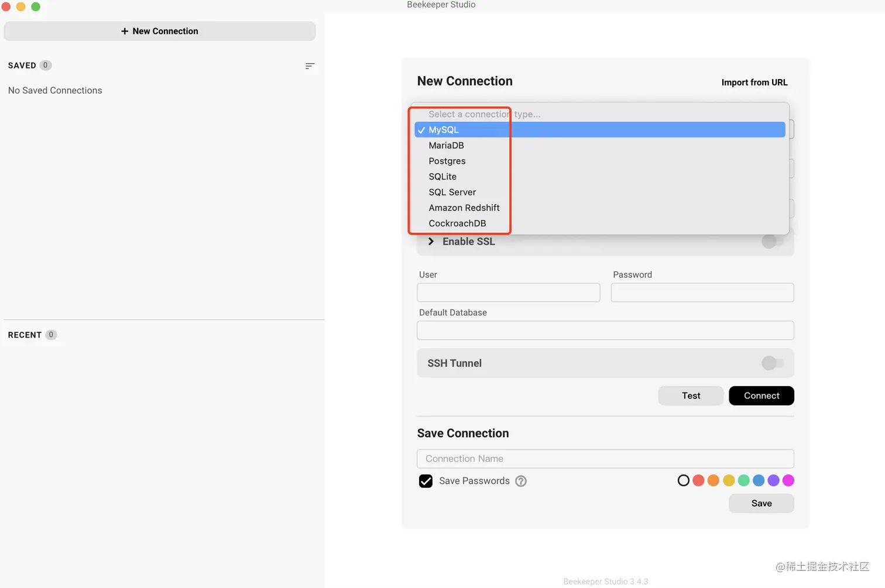Select the yellow color swatch
885x588 pixels.
point(729,480)
